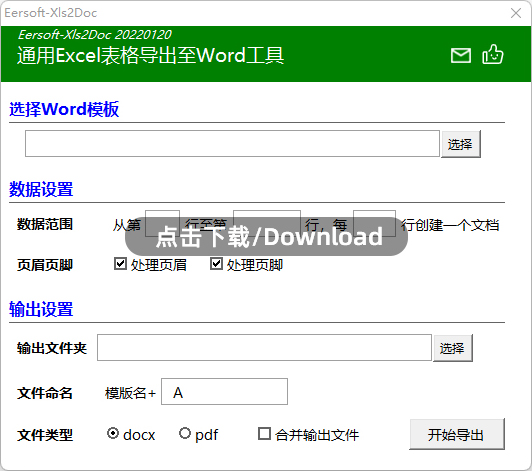Click the 文件命名 label
Screen dimensions: 532x471
click(45, 393)
